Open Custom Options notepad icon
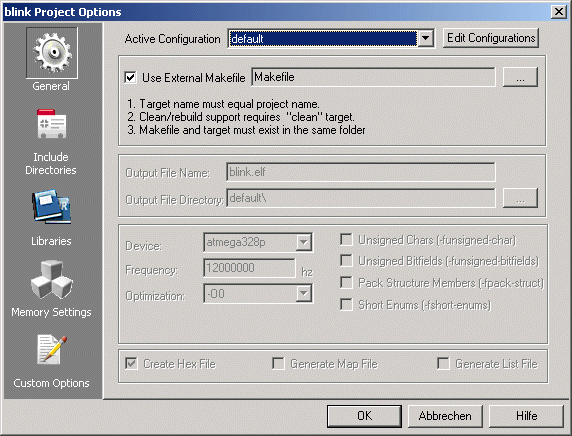Image resolution: width=572 pixels, height=436 pixels. (52, 350)
